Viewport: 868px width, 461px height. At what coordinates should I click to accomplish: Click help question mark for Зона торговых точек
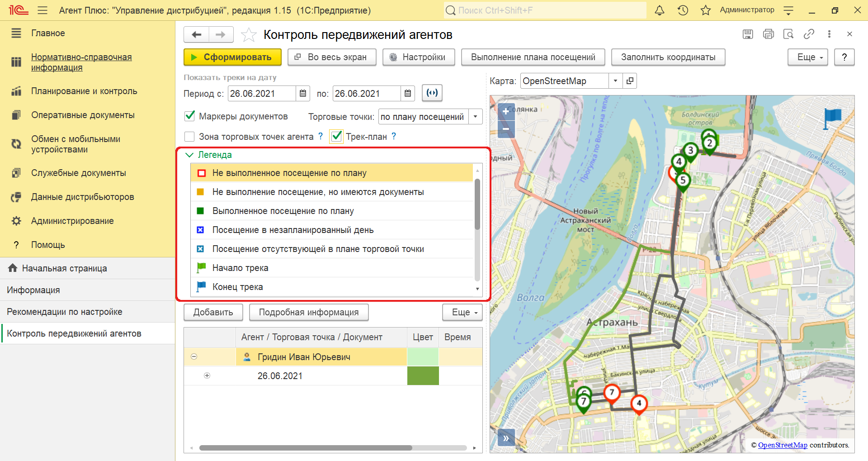click(321, 136)
